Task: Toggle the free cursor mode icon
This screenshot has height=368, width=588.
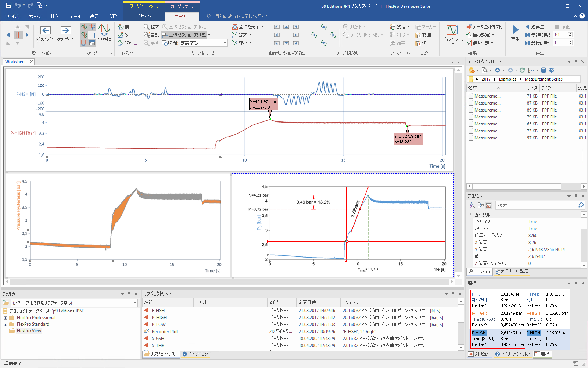Action: 84,27
